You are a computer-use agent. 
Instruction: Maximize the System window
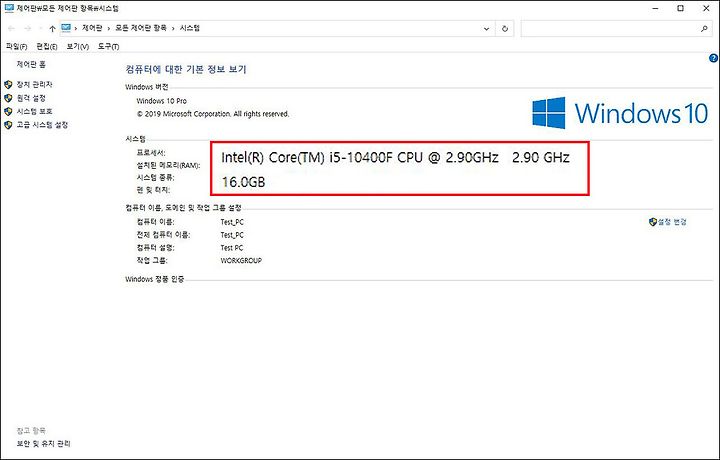(681, 8)
